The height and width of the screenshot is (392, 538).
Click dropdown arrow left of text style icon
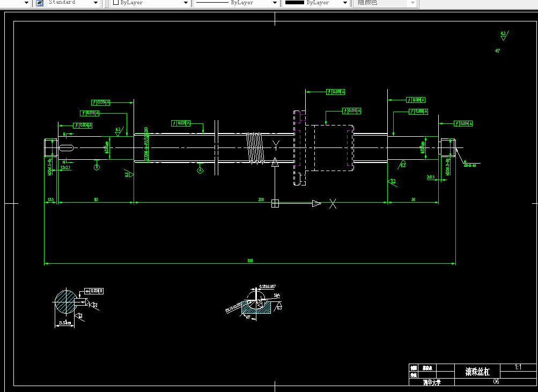coord(26,3)
